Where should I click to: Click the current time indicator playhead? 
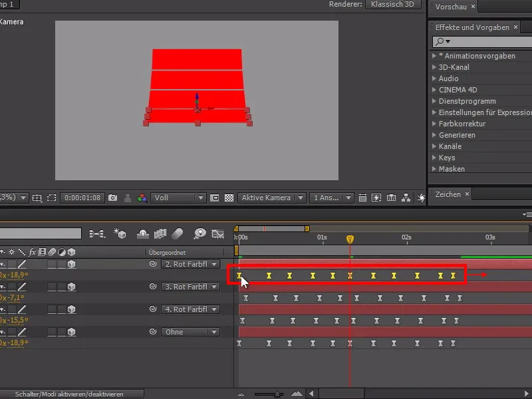(350, 239)
